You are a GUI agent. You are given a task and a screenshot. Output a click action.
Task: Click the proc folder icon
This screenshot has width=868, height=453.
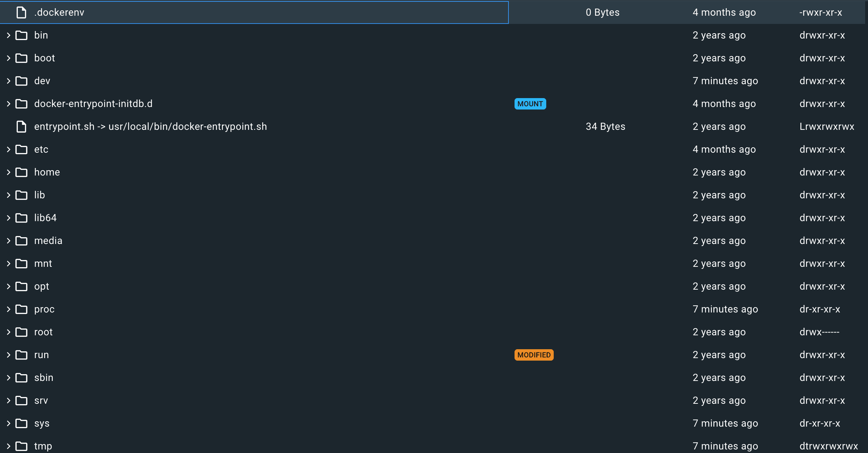click(x=21, y=309)
